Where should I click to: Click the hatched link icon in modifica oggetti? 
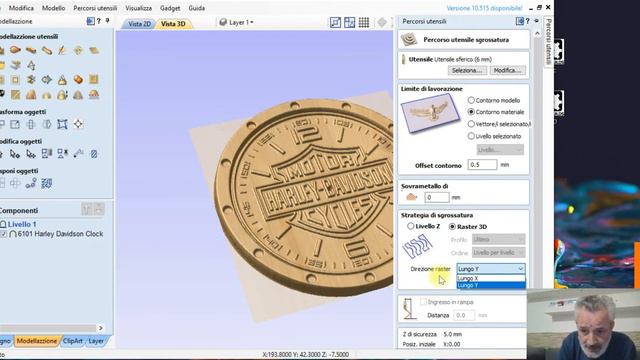pos(94,153)
